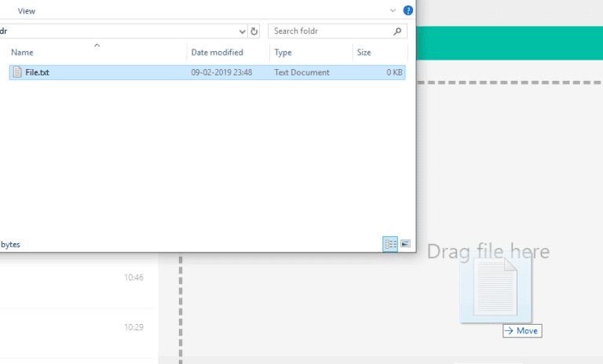Open the View ribbon tab
The width and height of the screenshot is (603, 364).
[26, 11]
